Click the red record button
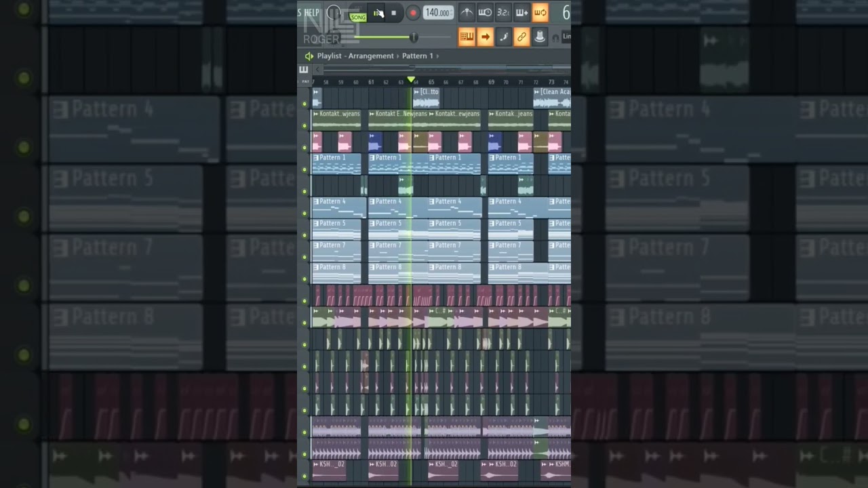The height and width of the screenshot is (488, 868). (413, 13)
